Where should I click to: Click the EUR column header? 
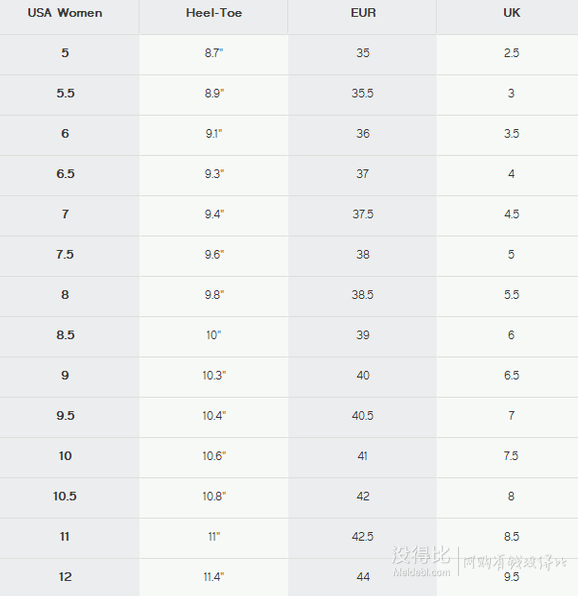click(363, 13)
